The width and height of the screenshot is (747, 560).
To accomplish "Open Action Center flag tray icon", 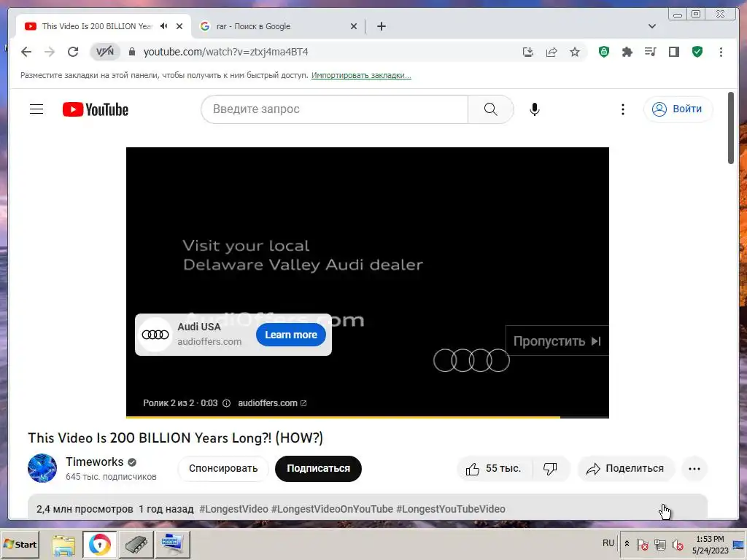I will coord(642,544).
